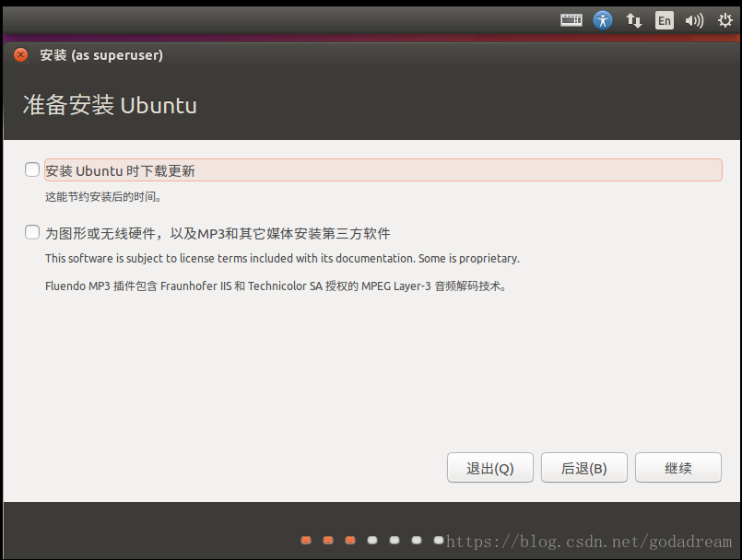The width and height of the screenshot is (742, 560).
Task: Open the sound volume indicator
Action: tap(694, 20)
